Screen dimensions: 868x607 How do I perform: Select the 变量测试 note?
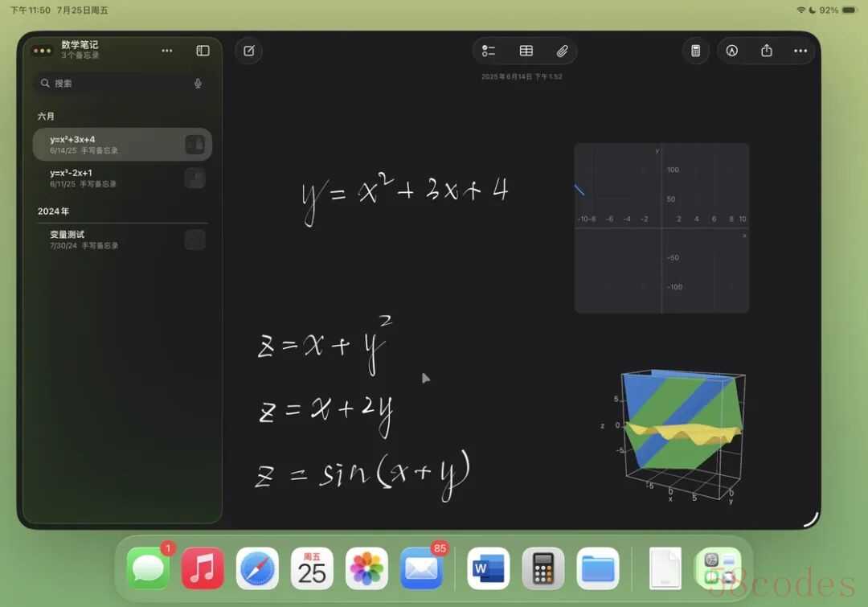(122, 240)
